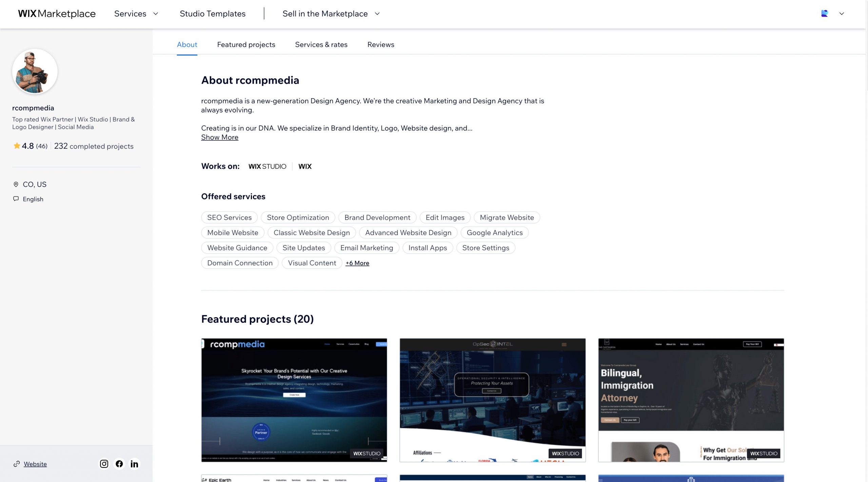Viewport: 868px width, 482px height.
Task: Go to the Reviews tab
Action: pos(381,44)
